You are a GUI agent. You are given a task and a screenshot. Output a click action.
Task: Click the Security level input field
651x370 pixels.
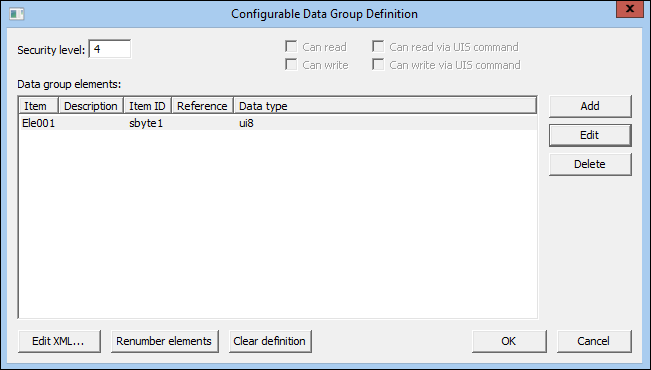(110, 49)
